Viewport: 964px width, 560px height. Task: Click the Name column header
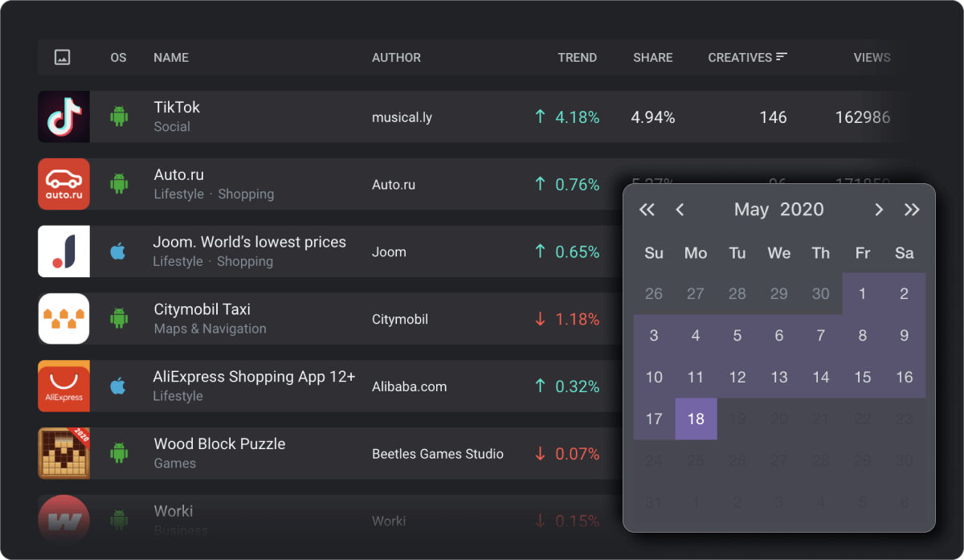pyautogui.click(x=171, y=58)
